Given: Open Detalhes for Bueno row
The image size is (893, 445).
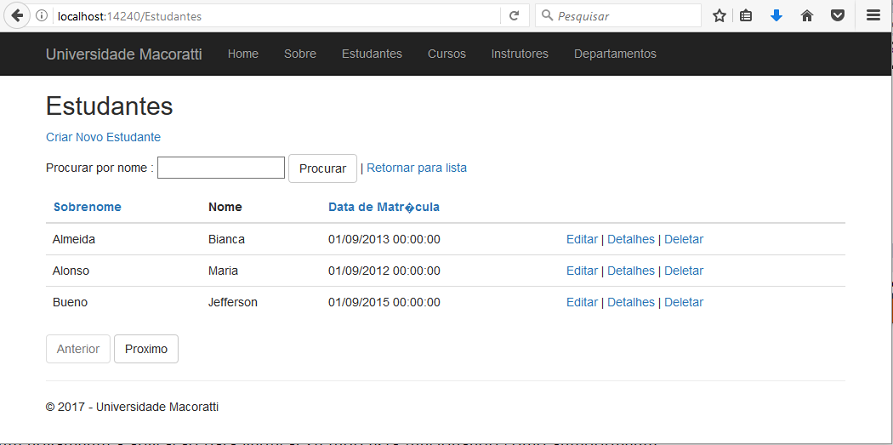Looking at the screenshot, I should 631,302.
